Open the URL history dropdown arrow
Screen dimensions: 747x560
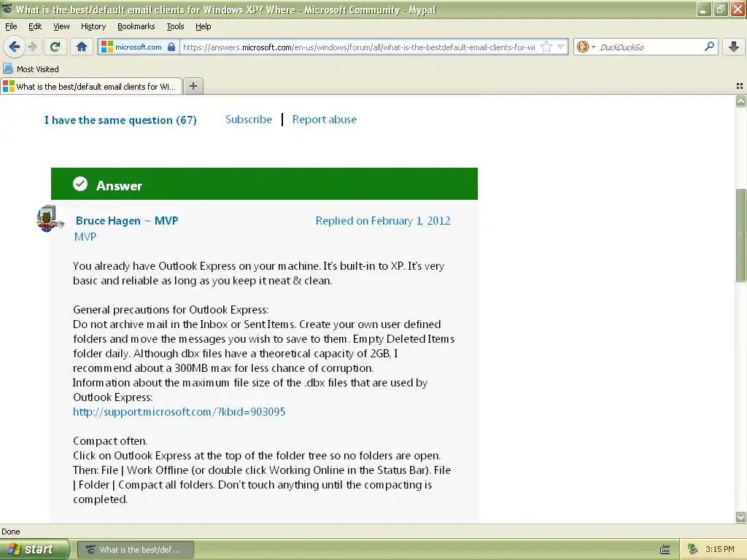tap(561, 47)
